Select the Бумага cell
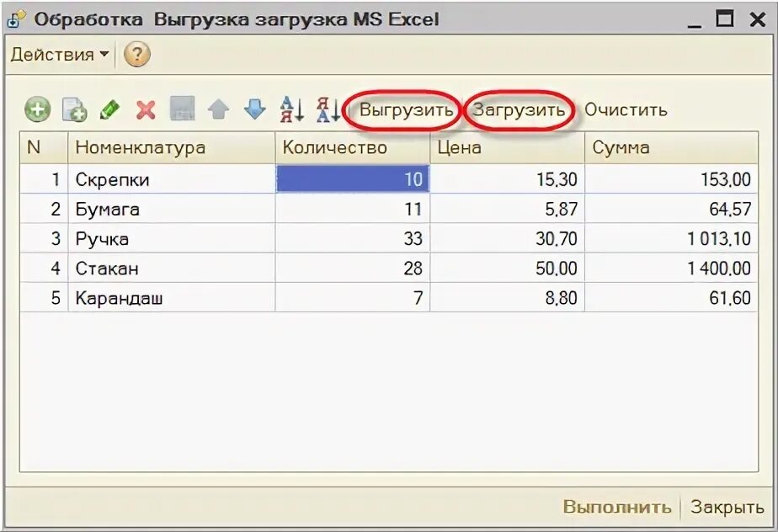 (x=171, y=209)
